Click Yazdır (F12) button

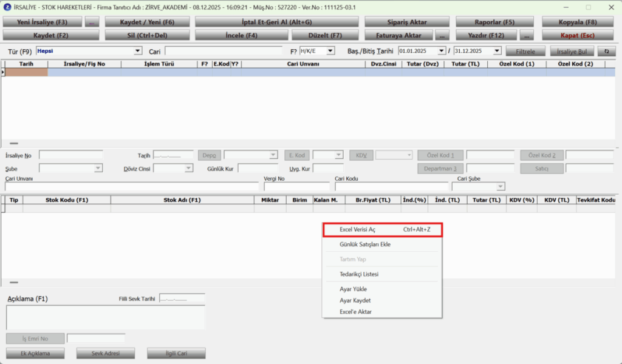[x=487, y=35]
